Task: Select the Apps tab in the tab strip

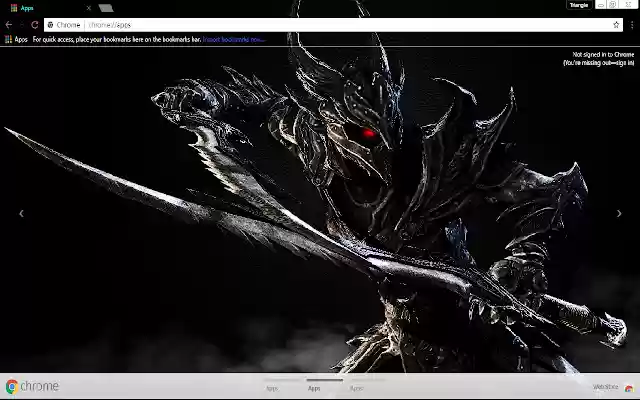Action: click(x=49, y=8)
